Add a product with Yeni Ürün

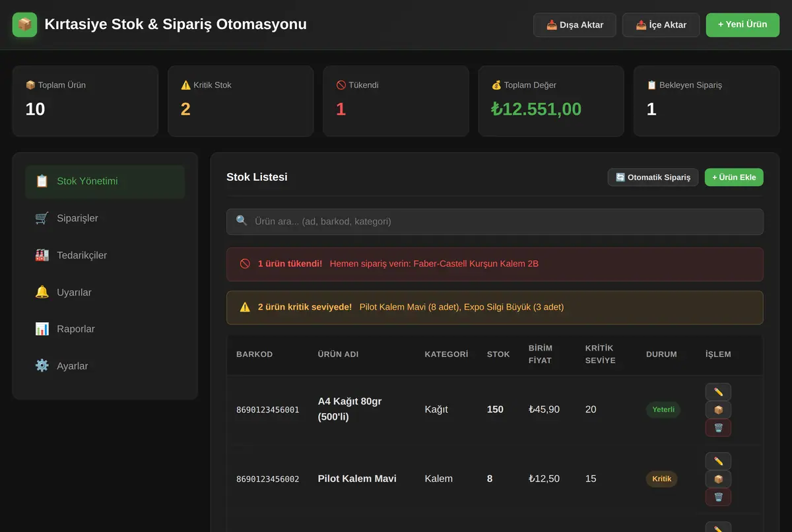742,25
